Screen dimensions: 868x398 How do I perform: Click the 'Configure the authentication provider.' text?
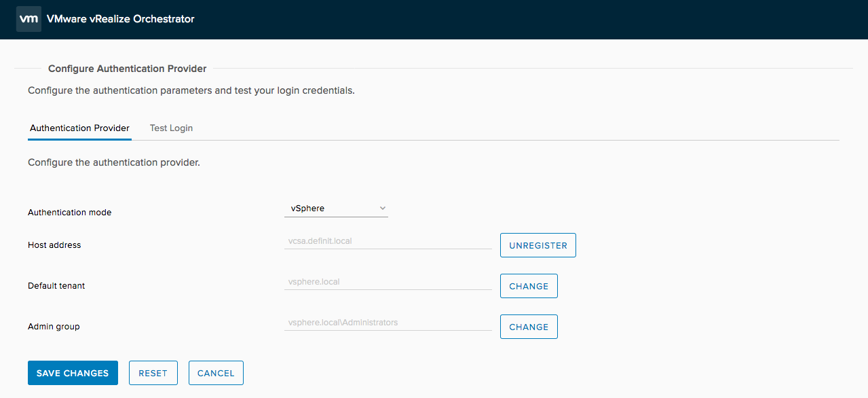click(x=114, y=163)
